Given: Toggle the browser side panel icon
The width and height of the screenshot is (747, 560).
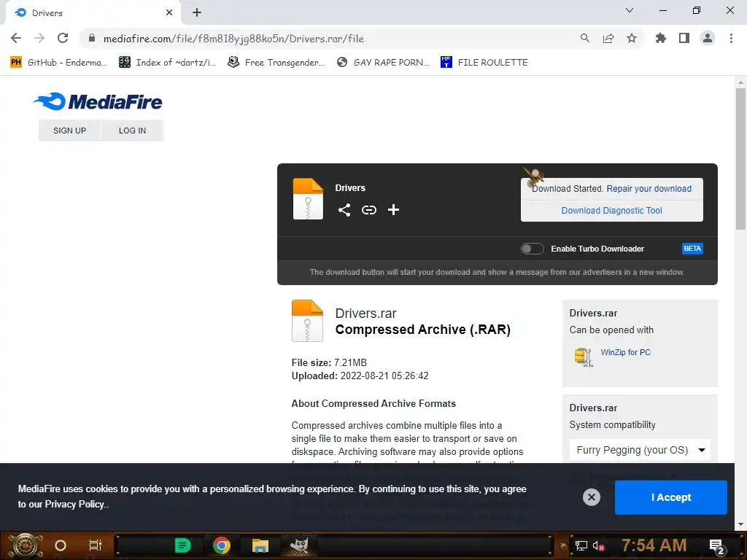Looking at the screenshot, I should tap(684, 38).
